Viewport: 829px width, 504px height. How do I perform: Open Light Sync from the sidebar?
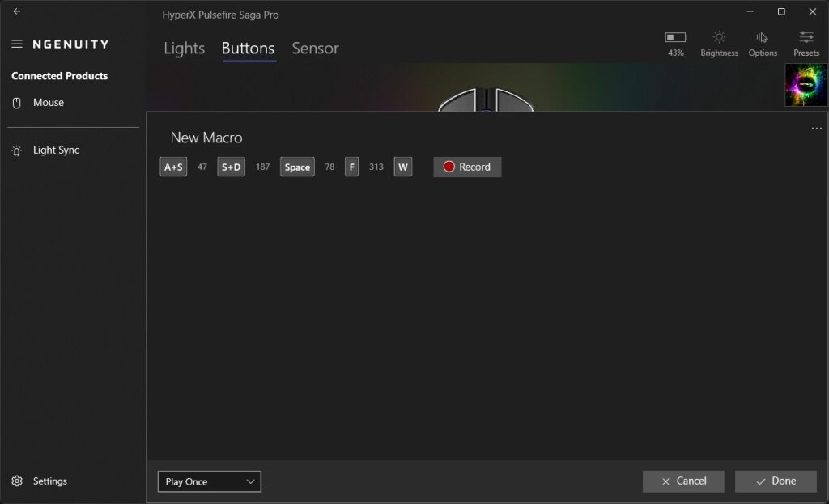[x=45, y=150]
